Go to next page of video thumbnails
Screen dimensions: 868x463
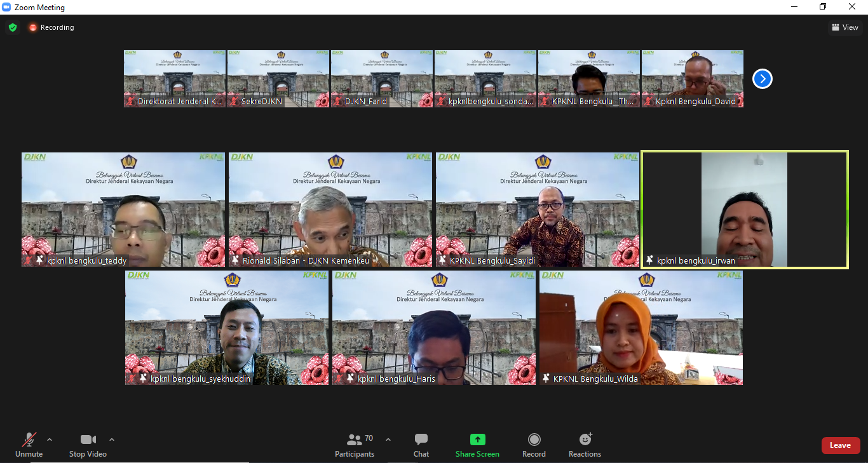(762, 79)
